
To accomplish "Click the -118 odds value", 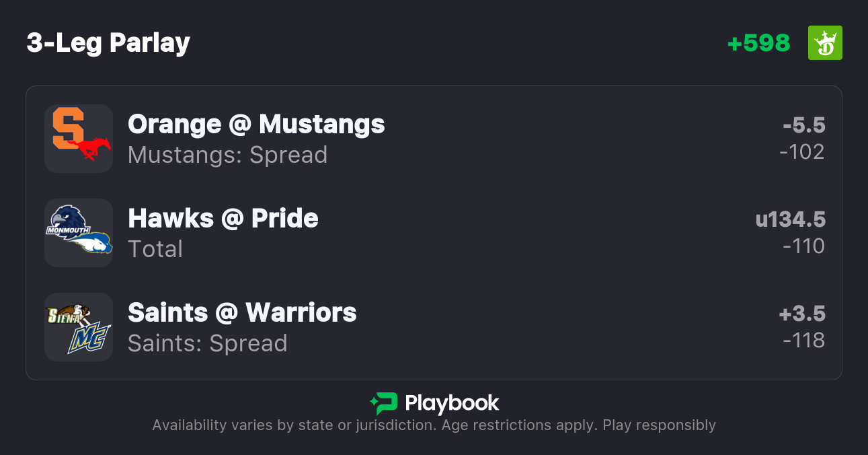I will [803, 341].
